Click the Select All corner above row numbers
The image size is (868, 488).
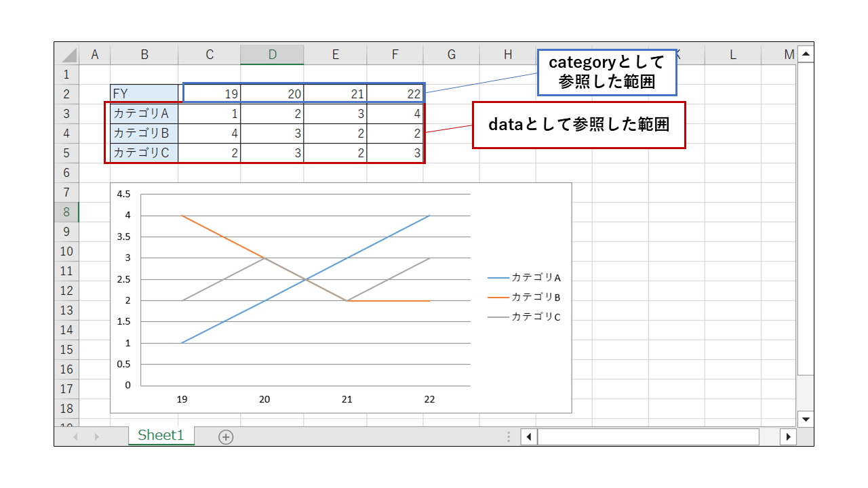point(68,54)
